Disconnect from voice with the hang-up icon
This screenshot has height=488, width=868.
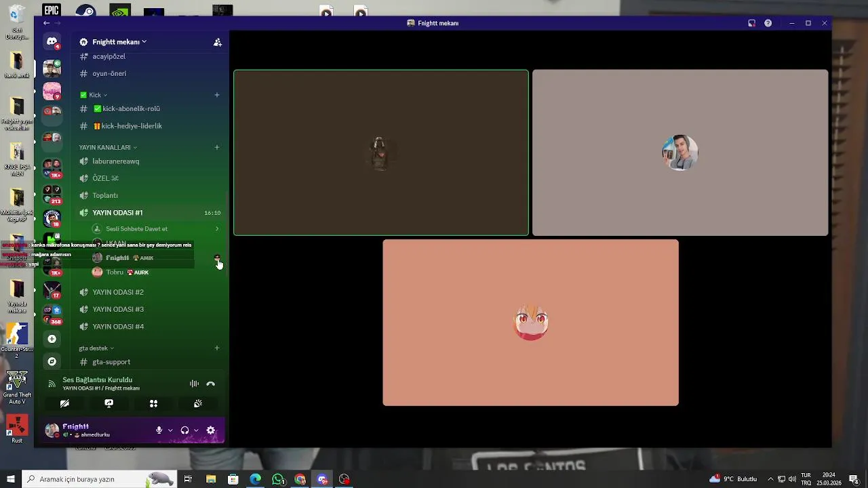(x=211, y=384)
